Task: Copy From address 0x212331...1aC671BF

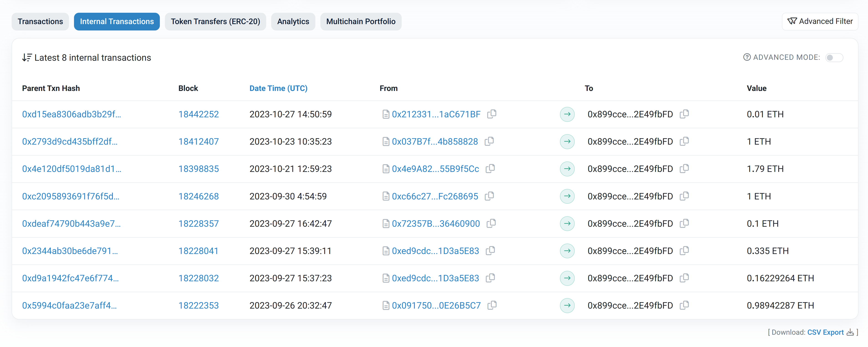Action: coord(492,114)
